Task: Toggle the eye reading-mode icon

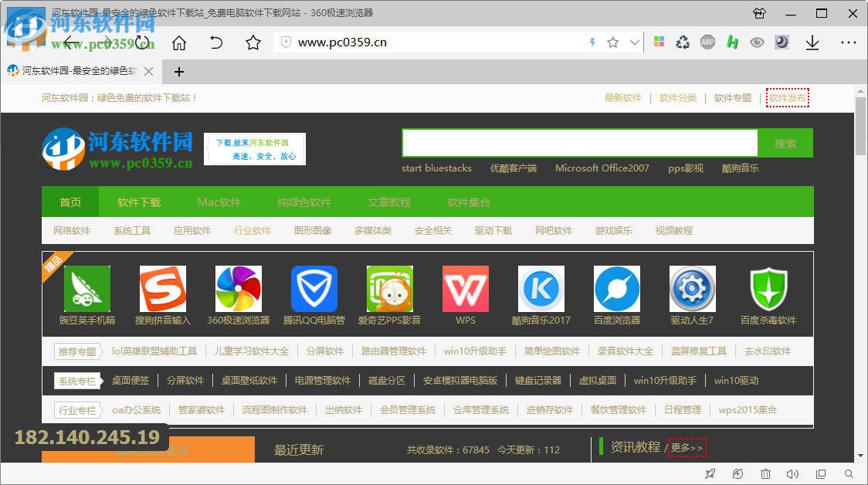Action: tap(758, 42)
